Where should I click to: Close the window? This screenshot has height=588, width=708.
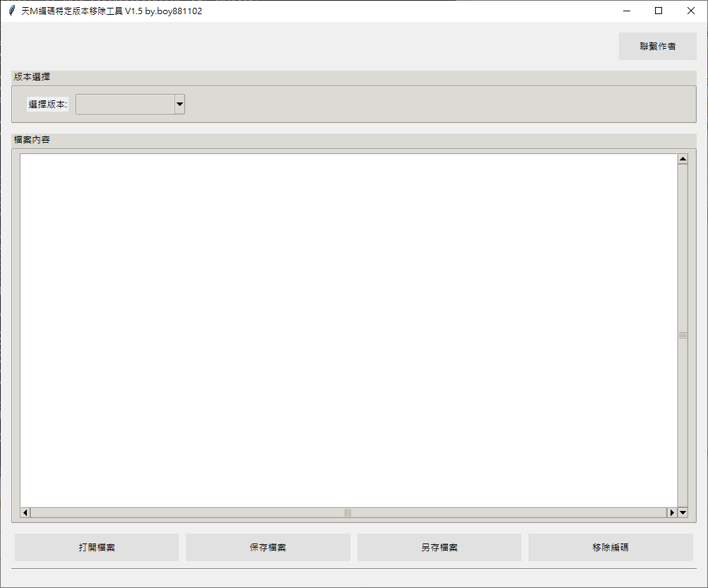[691, 11]
